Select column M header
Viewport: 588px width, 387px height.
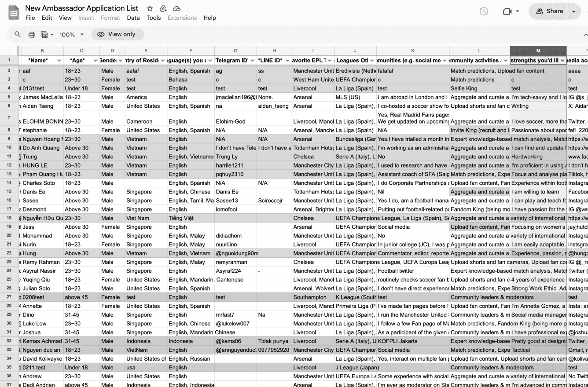pyautogui.click(x=538, y=51)
